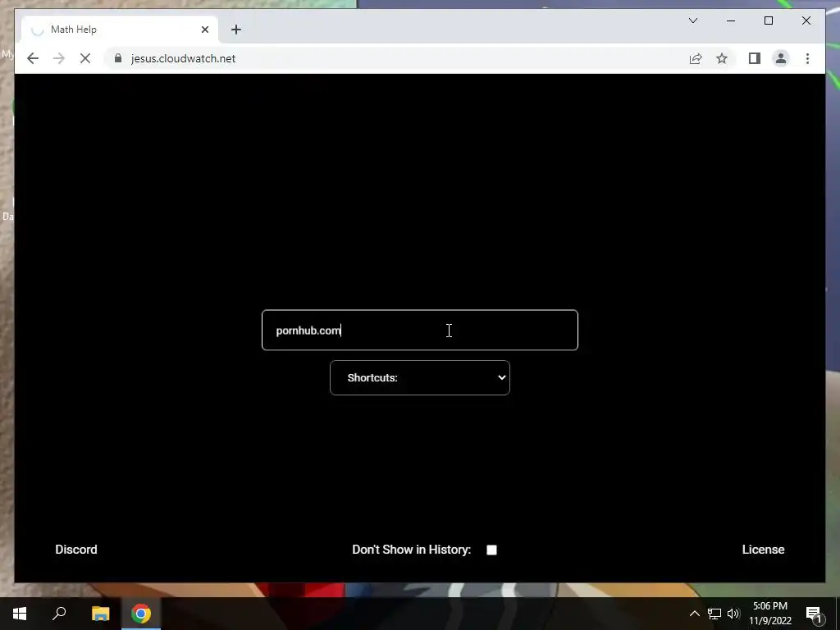Open the browser side panel
The width and height of the screenshot is (840, 630).
(755, 58)
